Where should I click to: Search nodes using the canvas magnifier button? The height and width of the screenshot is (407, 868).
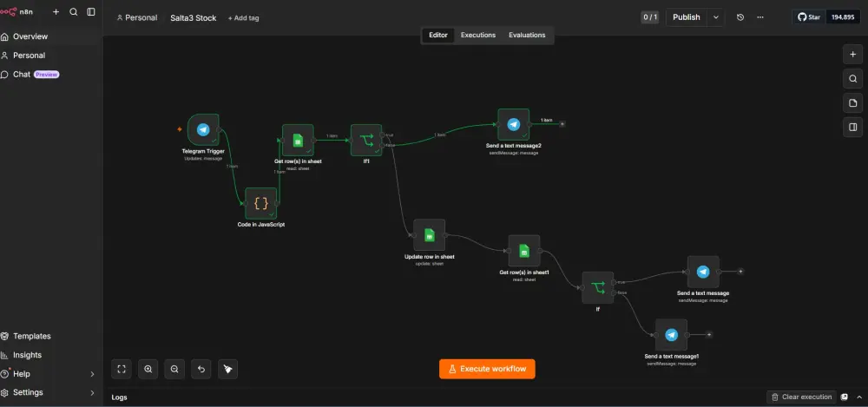pyautogui.click(x=852, y=79)
